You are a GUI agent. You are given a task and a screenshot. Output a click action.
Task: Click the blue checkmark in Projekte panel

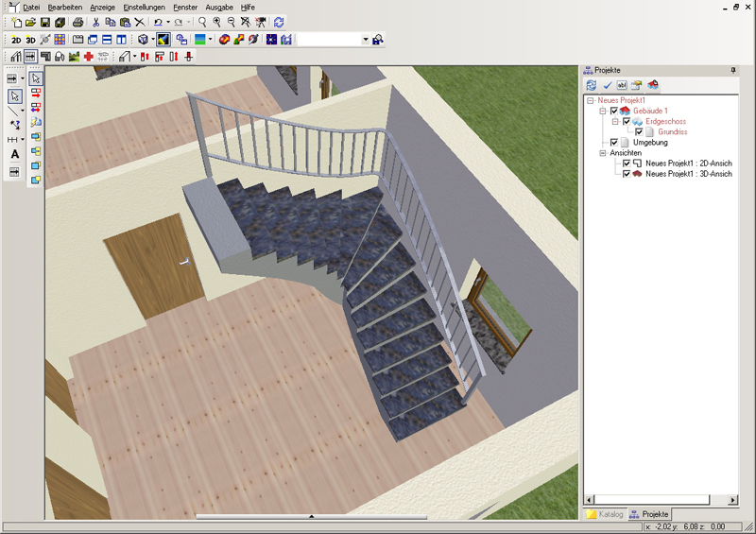tap(608, 85)
